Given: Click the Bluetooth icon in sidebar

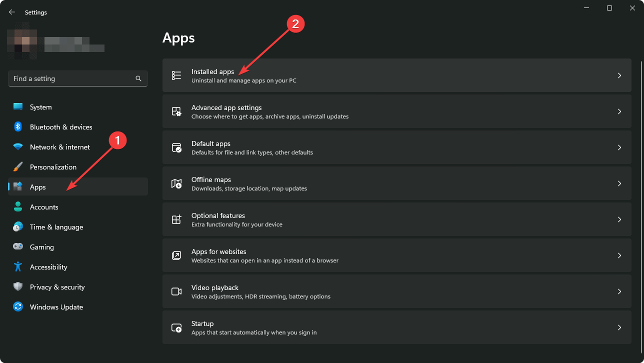Looking at the screenshot, I should (18, 127).
